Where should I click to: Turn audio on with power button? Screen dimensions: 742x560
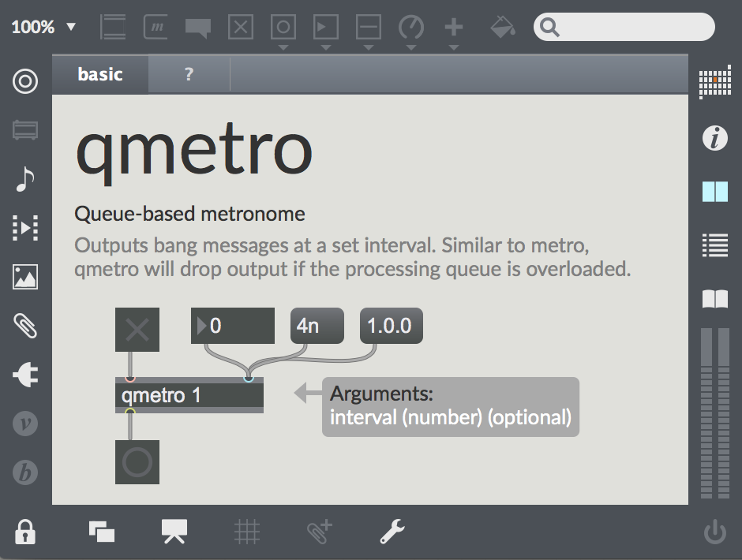[x=715, y=533]
